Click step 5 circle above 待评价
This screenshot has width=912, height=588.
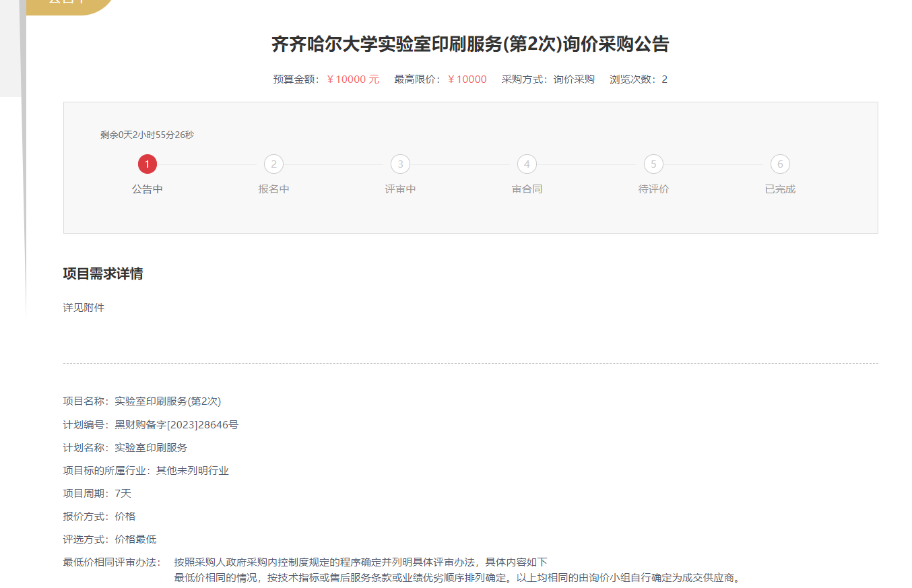pos(653,164)
